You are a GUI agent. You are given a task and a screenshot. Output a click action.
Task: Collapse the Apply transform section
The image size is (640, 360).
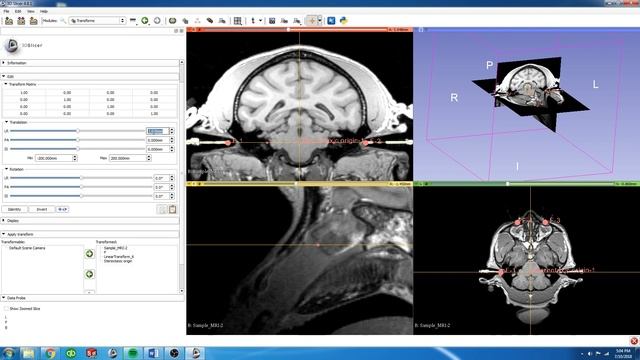pos(90,234)
